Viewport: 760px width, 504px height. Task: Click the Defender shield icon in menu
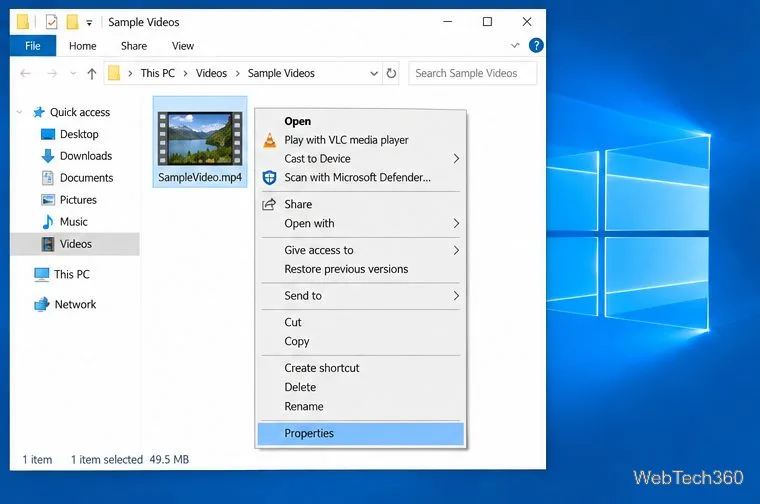[269, 177]
